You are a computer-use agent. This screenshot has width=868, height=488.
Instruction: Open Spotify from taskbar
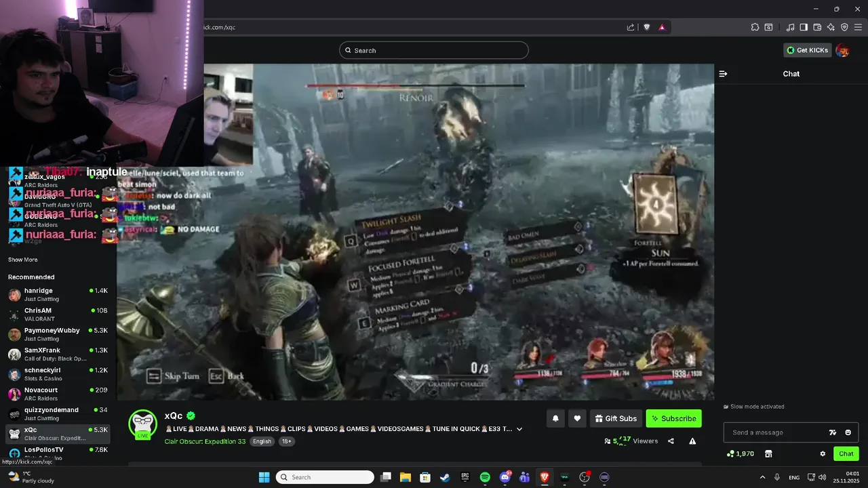coord(485,477)
